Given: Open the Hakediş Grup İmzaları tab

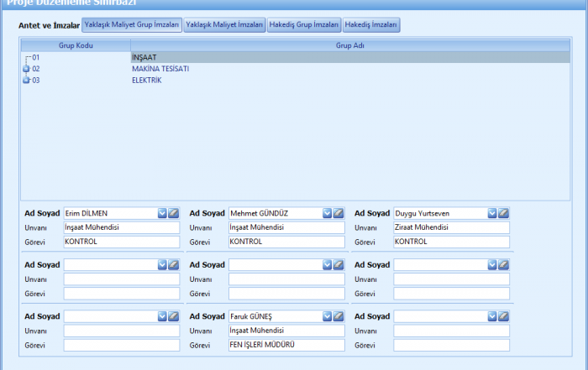Looking at the screenshot, I should (304, 25).
